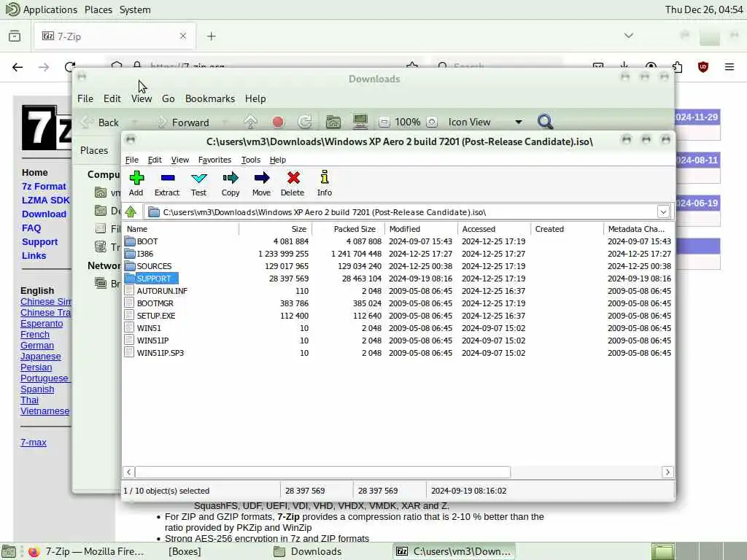The image size is (747, 560).
Task: Click the Add icon in 7-Zip toolbar
Action: pos(136,178)
